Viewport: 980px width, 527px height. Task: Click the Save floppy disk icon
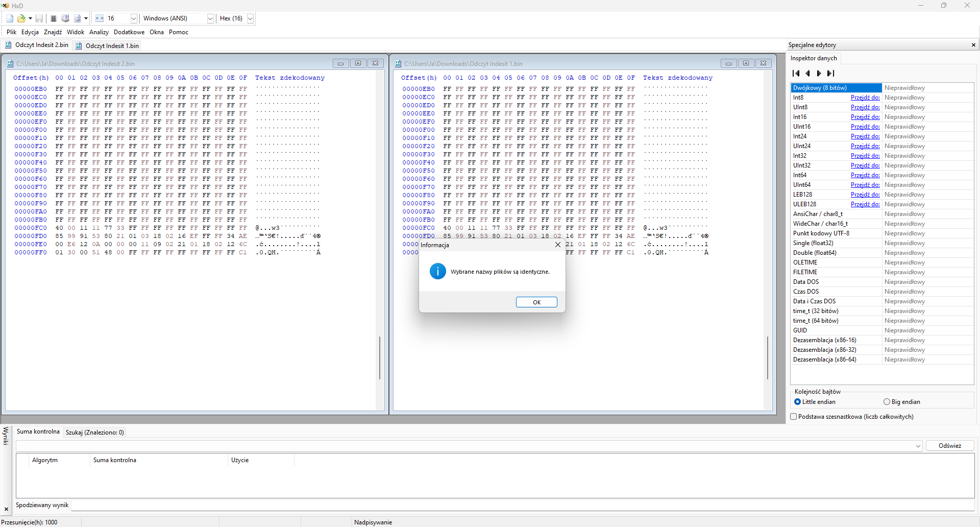(x=39, y=18)
